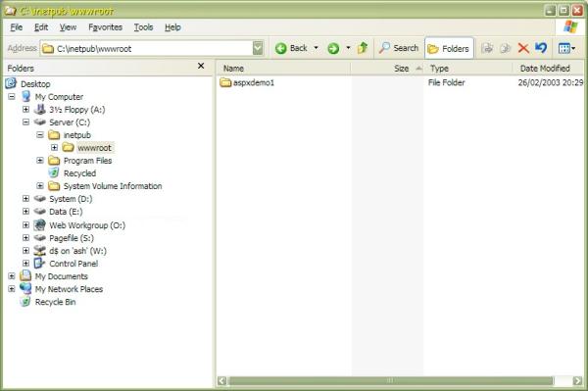The width and height of the screenshot is (588, 391).
Task: Select the Program Files folder icon
Action: pos(54,160)
